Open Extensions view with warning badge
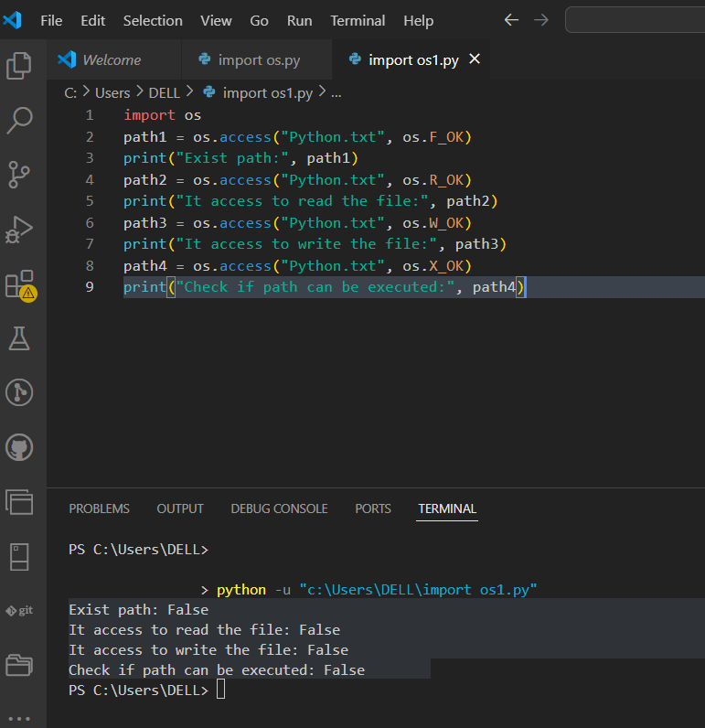Viewport: 705px width, 728px height. click(21, 285)
